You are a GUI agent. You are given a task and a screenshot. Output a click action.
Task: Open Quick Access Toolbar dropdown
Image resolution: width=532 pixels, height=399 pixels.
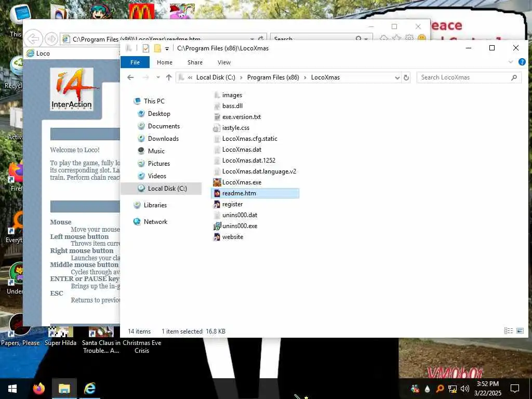click(x=167, y=48)
